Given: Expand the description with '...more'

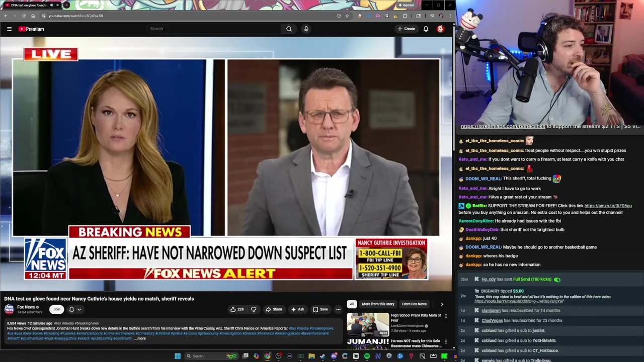Looking at the screenshot, I should tap(140, 338).
